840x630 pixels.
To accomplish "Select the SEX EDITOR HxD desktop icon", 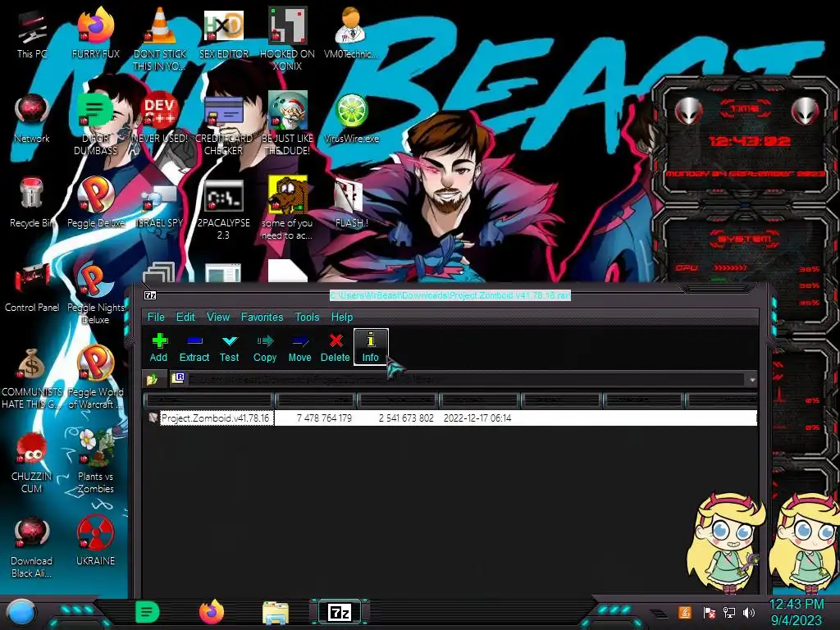I will tap(223, 33).
